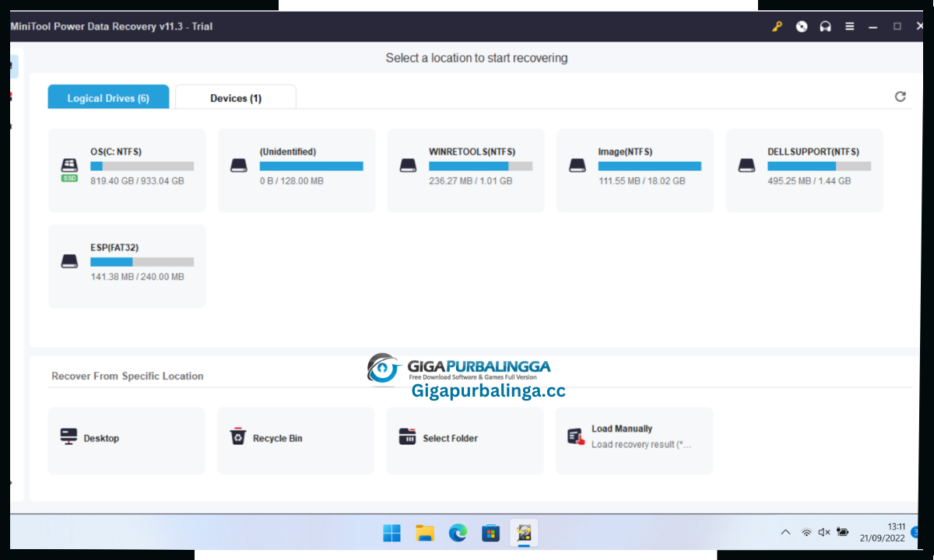Image resolution: width=934 pixels, height=560 pixels.
Task: Click the (Unidentified) drive icon
Action: [239, 166]
